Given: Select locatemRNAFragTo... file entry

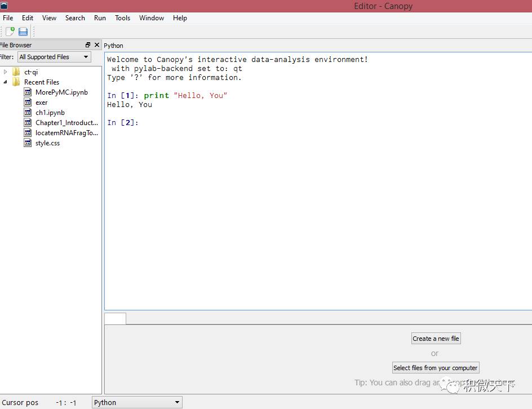Looking at the screenshot, I should (66, 133).
